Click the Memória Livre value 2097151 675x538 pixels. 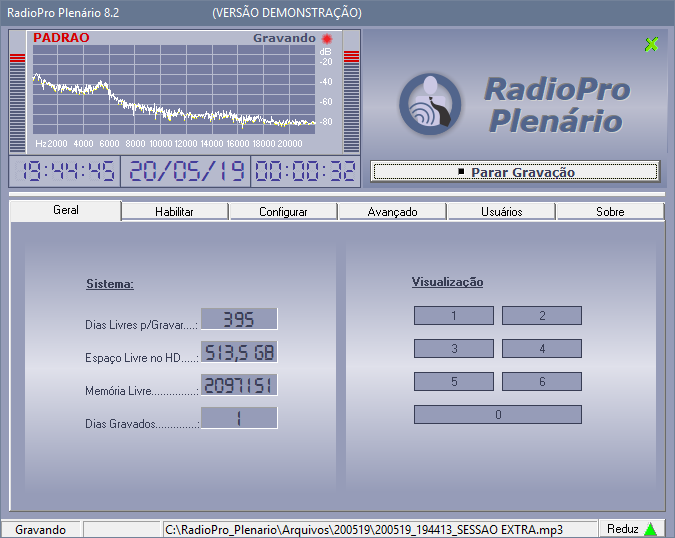239,385
